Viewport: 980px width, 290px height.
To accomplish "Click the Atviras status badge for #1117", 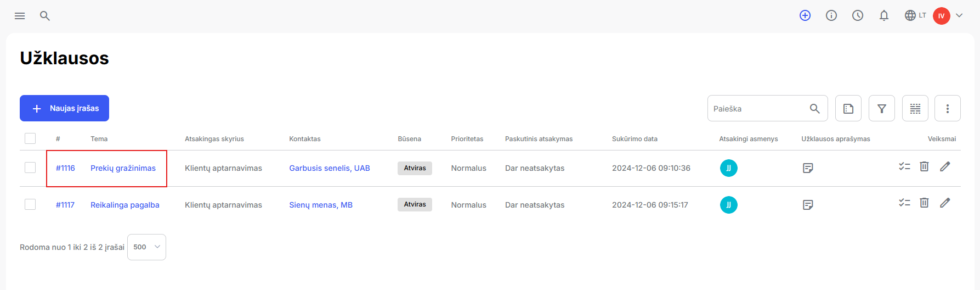I will [415, 204].
